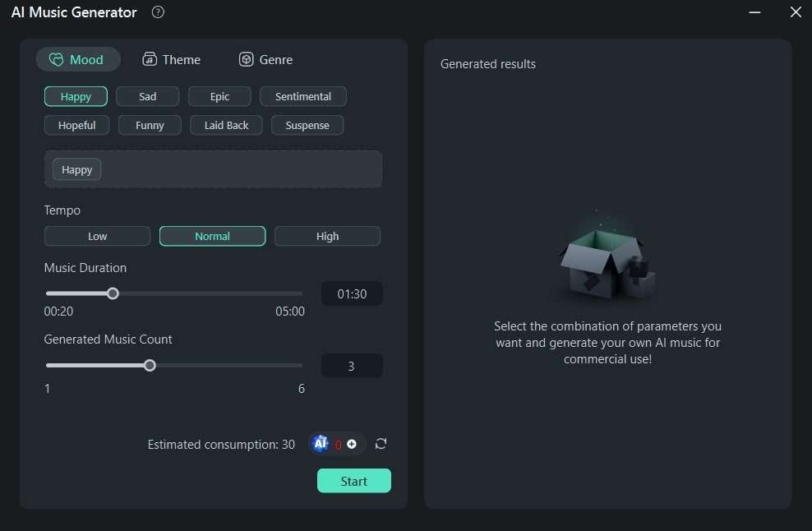Select the Hopeful mood option
This screenshot has height=531, width=812.
click(76, 126)
